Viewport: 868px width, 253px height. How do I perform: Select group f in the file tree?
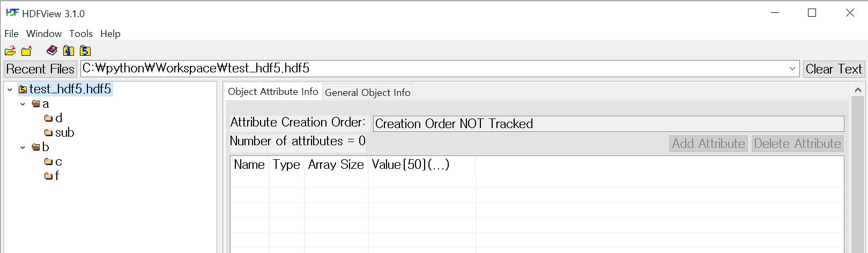(x=56, y=176)
